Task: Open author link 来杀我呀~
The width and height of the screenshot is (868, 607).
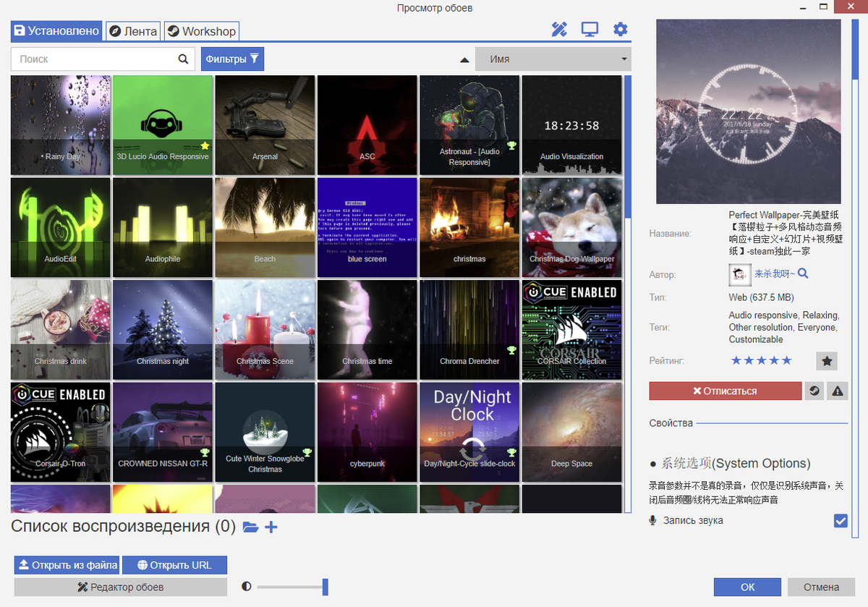Action: click(x=775, y=274)
